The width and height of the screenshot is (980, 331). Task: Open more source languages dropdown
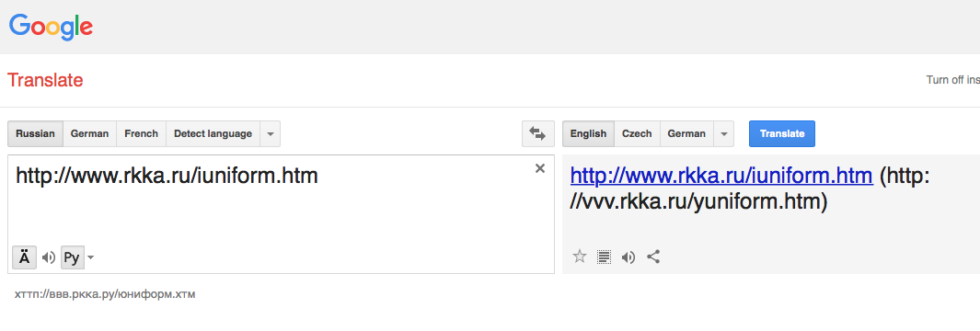[270, 133]
